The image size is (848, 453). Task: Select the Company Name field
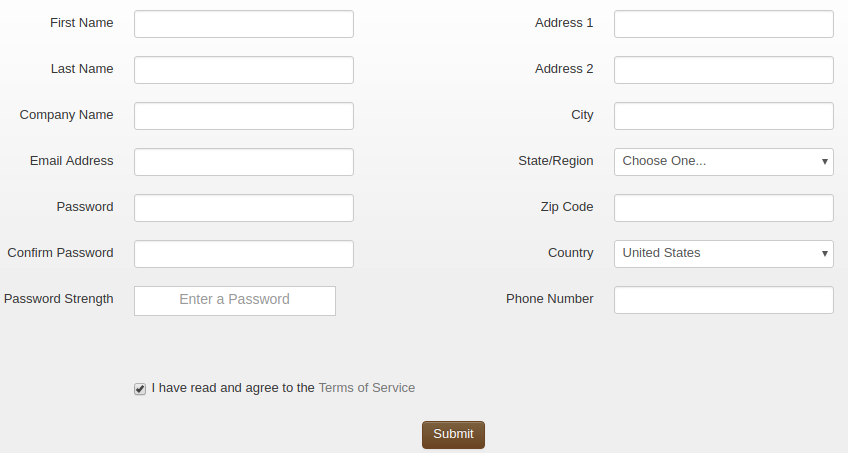click(x=243, y=116)
